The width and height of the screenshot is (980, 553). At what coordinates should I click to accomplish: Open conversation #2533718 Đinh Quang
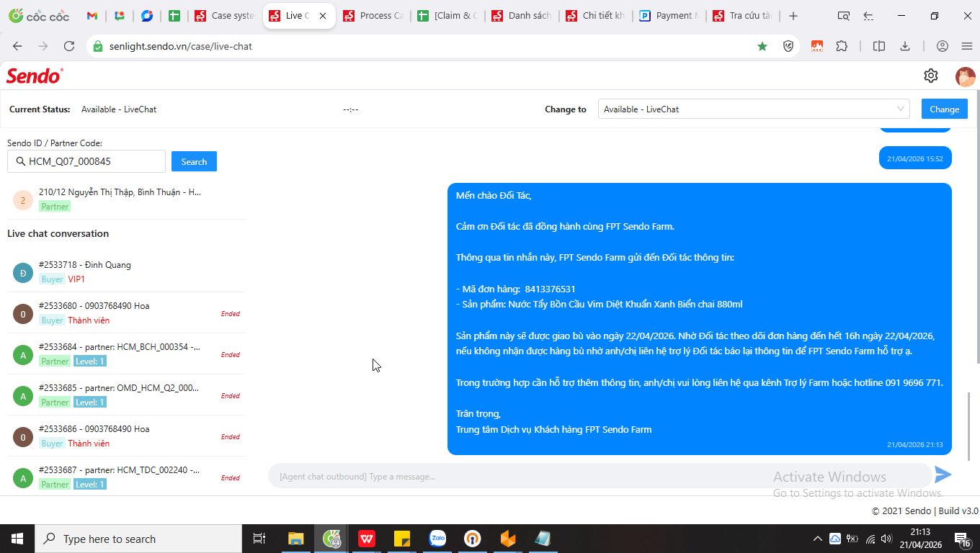coord(126,271)
